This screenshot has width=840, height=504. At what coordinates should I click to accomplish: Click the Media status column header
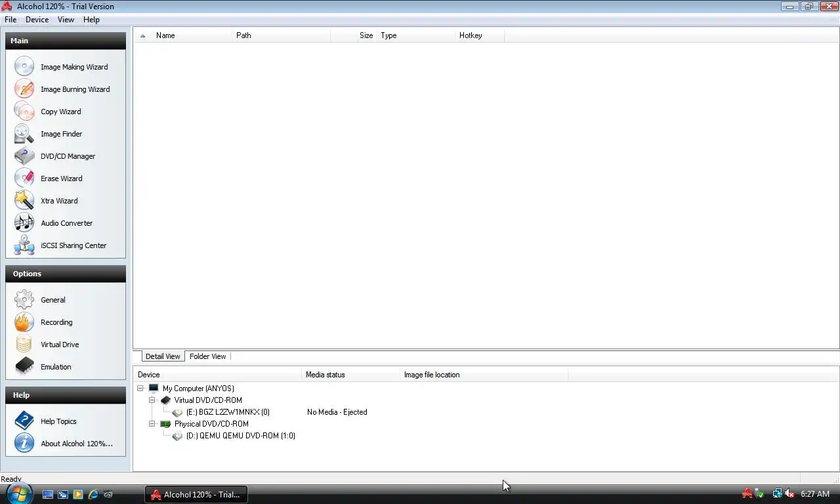(x=351, y=375)
